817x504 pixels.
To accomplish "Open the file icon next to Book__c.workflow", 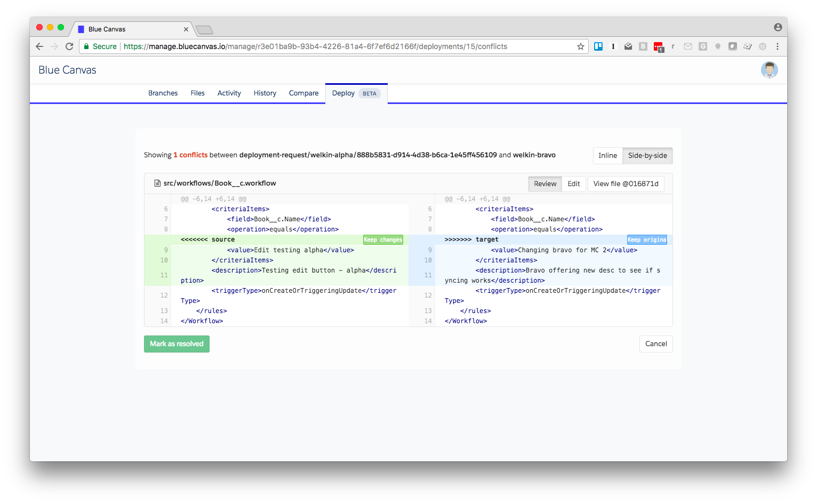I will click(157, 183).
